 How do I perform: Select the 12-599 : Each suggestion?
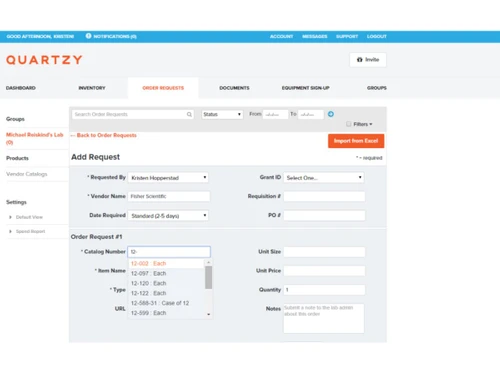click(166, 313)
